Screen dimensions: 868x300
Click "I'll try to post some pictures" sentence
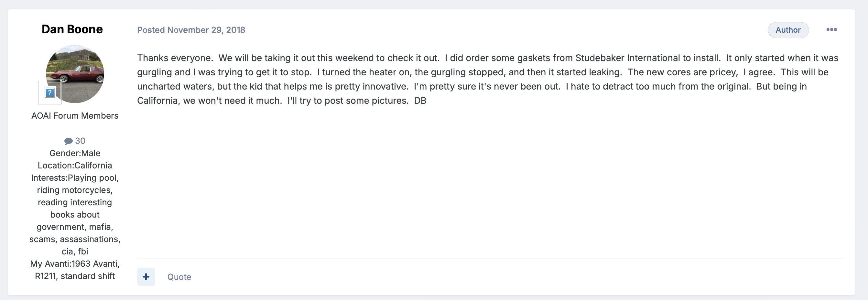tap(347, 101)
